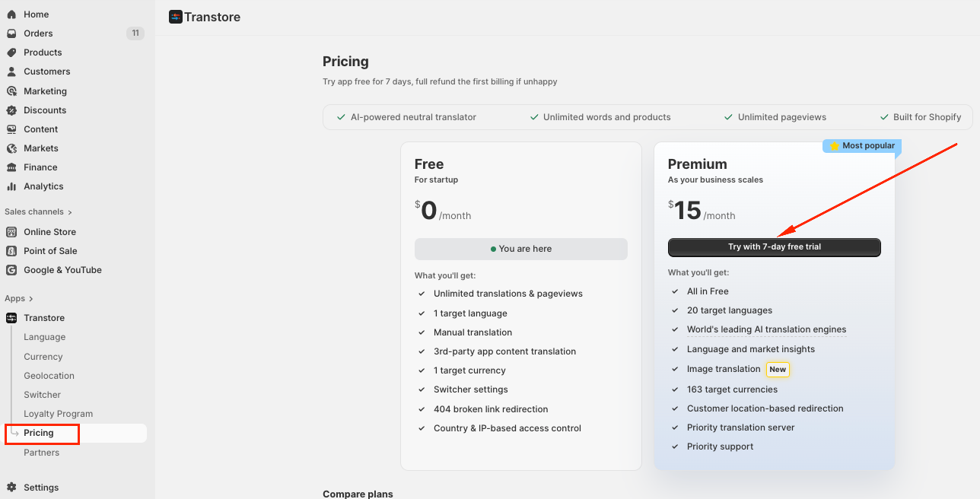This screenshot has width=980, height=499.
Task: Open Transtore Geolocation subpage
Action: click(49, 376)
